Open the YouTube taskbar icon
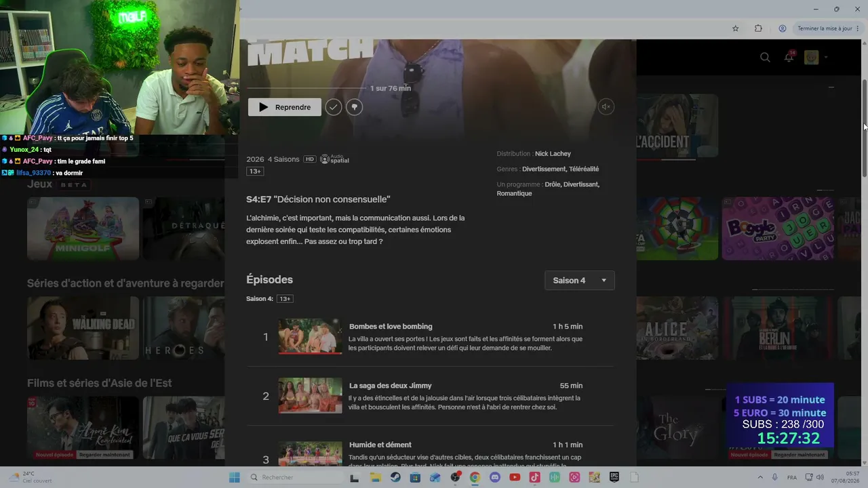 click(515, 477)
